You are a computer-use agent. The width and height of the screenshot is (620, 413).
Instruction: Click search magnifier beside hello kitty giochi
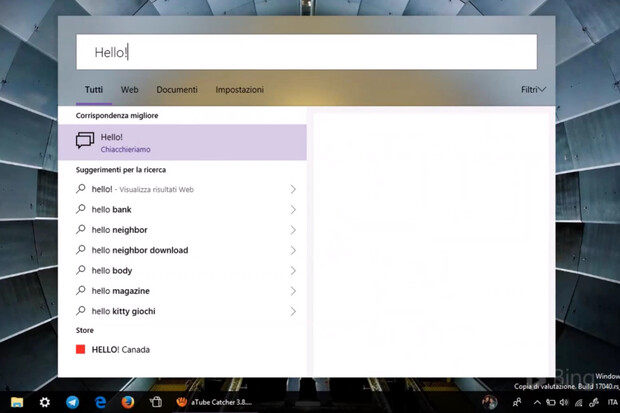(x=81, y=311)
